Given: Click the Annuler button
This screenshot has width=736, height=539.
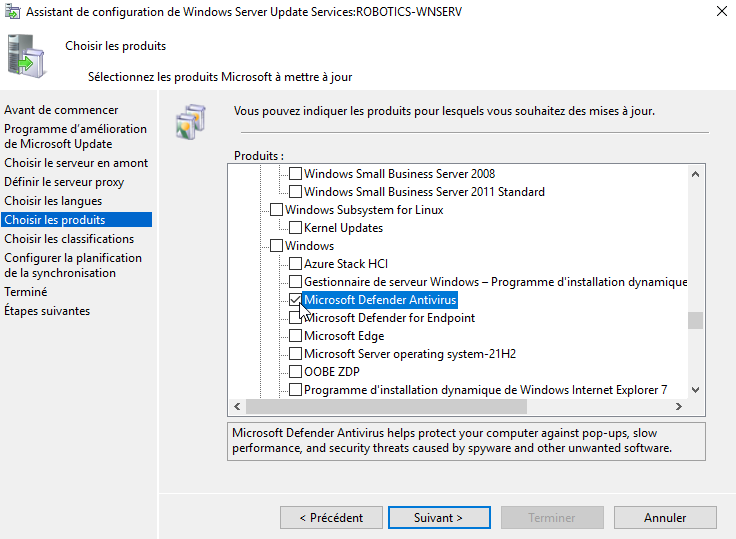Looking at the screenshot, I should click(x=665, y=517).
